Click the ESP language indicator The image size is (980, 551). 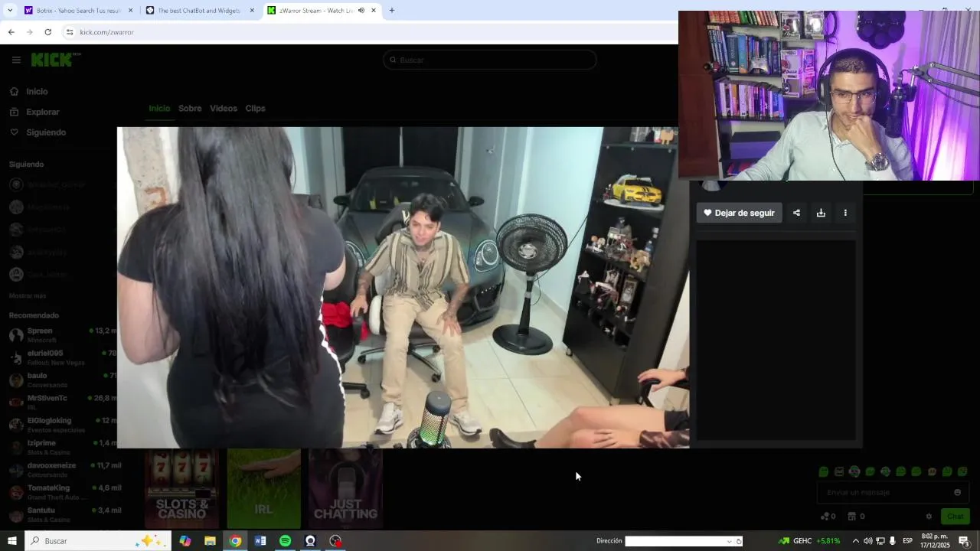click(x=907, y=541)
